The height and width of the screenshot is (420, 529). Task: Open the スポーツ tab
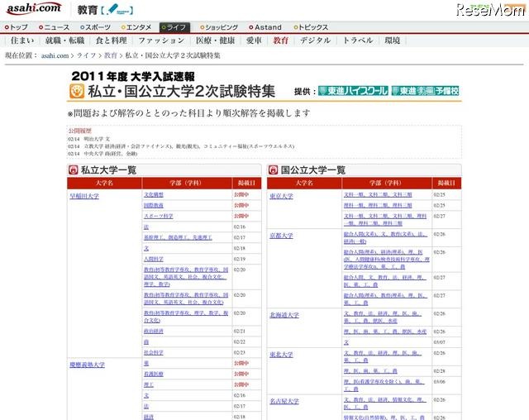(x=96, y=27)
